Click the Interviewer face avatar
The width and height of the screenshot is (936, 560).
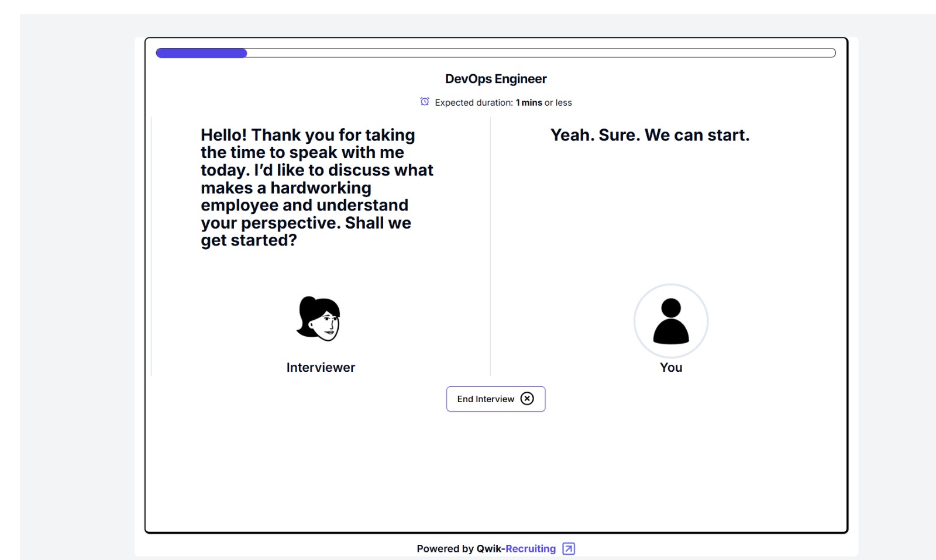click(319, 319)
